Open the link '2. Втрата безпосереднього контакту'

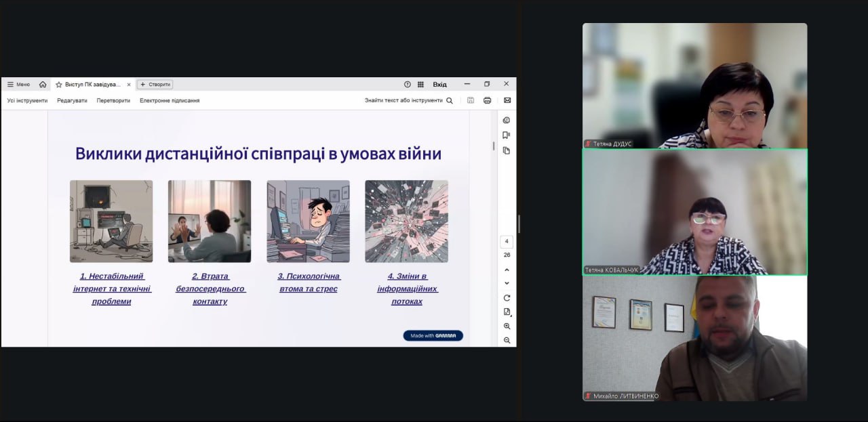click(x=210, y=289)
